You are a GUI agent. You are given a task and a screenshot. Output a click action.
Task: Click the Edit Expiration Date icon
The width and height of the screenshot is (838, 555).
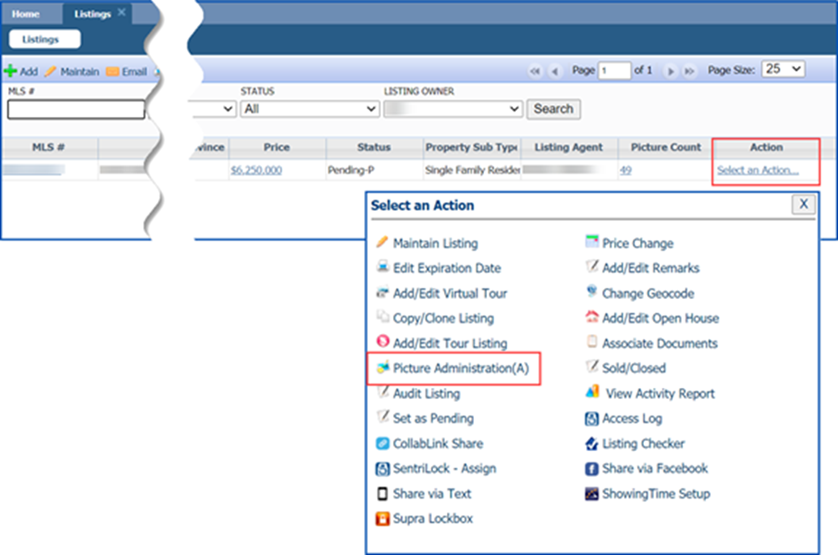(x=382, y=268)
